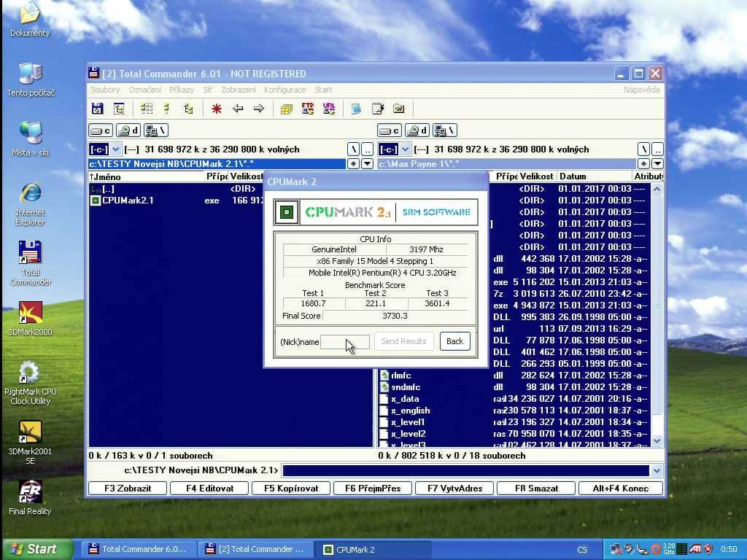747x560 pixels.
Task: Select drive c button in right panel
Action: click(390, 130)
